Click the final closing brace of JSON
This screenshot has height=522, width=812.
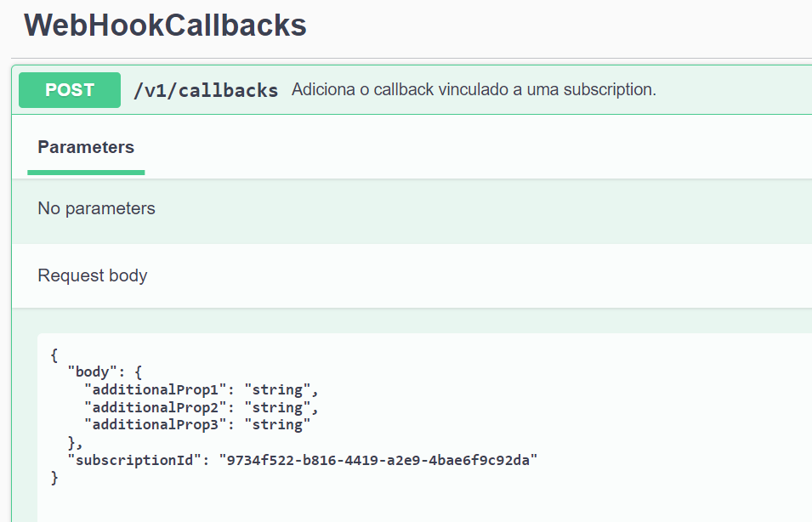[54, 478]
